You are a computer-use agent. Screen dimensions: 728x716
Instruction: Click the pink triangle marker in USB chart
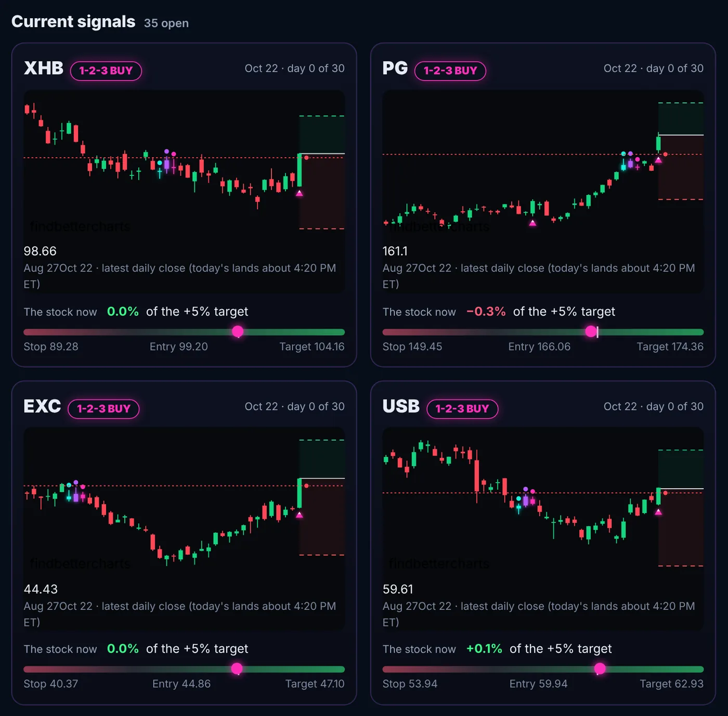pos(658,512)
